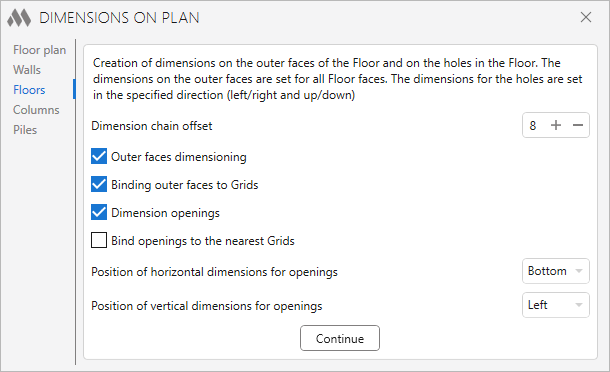This screenshot has width=610, height=372.
Task: Disable the Dimension openings checkbox
Action: click(99, 212)
